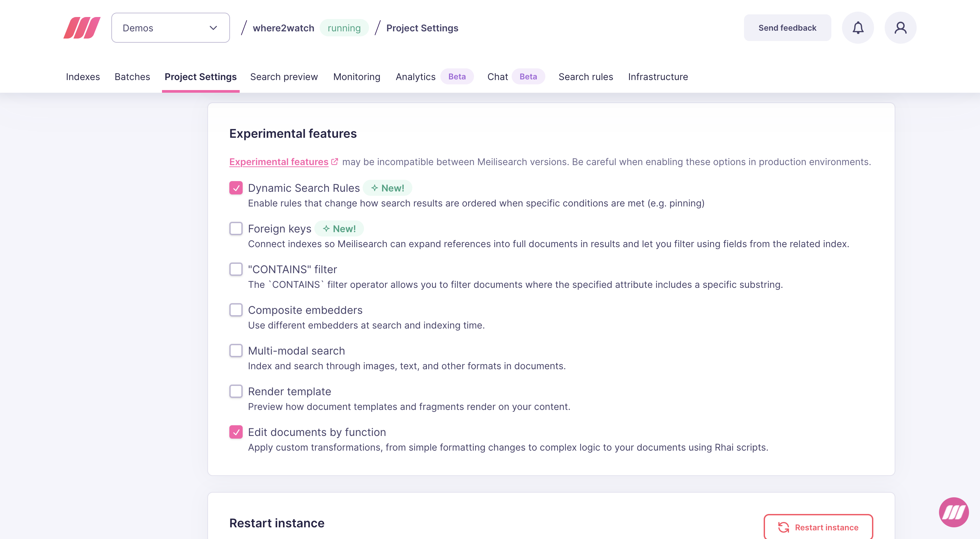
Task: Click the Restart instance button
Action: pyautogui.click(x=818, y=527)
